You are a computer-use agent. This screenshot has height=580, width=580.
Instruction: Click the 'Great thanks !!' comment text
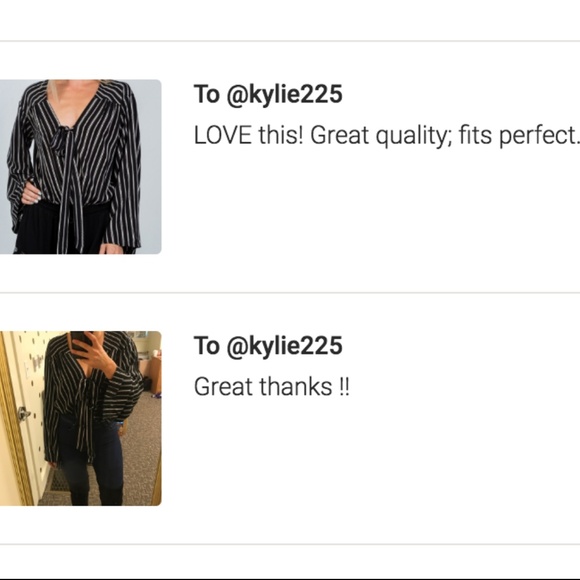point(272,387)
